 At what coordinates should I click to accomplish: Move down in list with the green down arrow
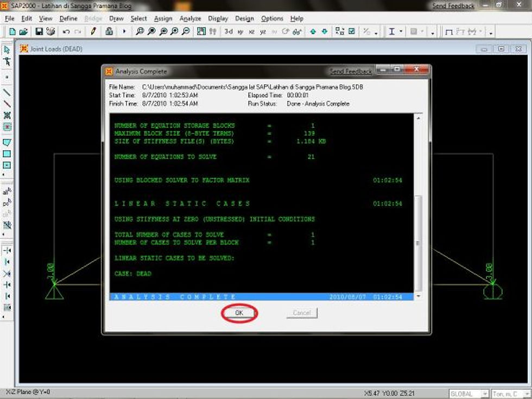coord(325,31)
